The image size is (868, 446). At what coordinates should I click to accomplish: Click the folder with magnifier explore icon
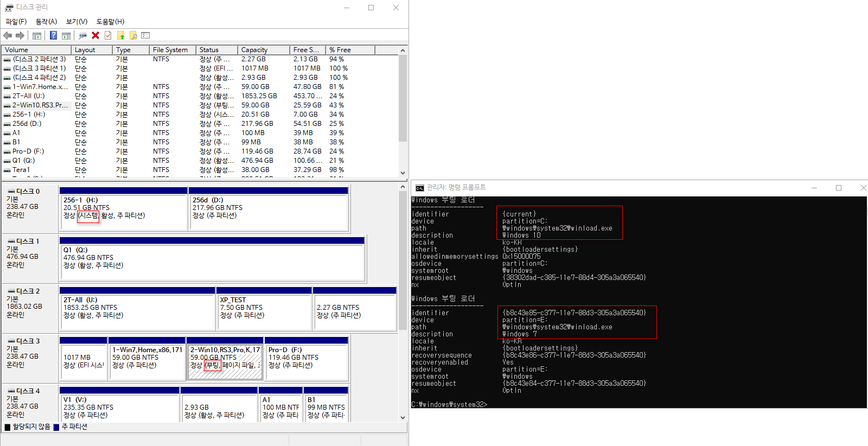(x=133, y=36)
